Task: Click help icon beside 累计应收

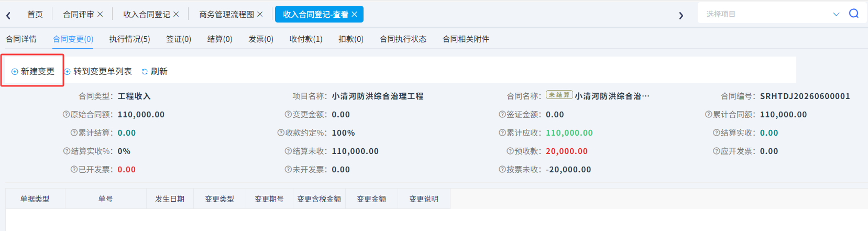Action: click(x=502, y=133)
